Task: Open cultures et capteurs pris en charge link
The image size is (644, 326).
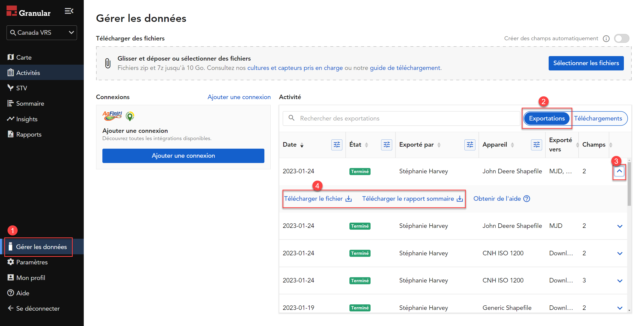Action: click(295, 68)
